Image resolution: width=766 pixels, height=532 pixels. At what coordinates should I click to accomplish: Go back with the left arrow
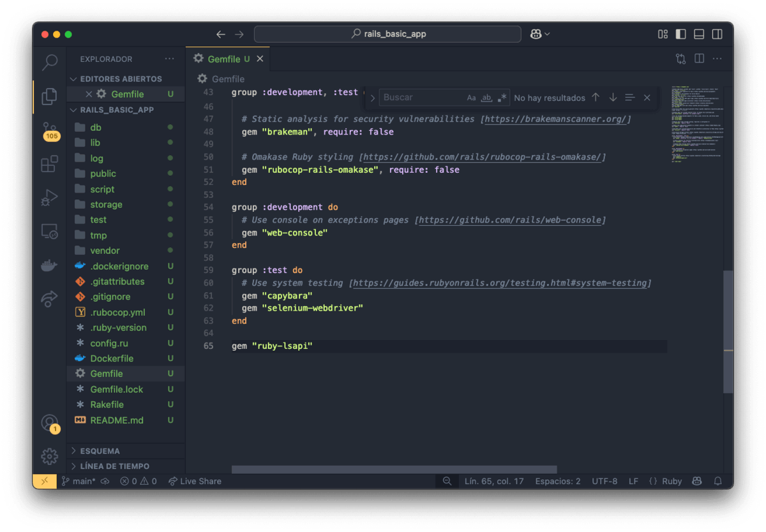tap(221, 34)
